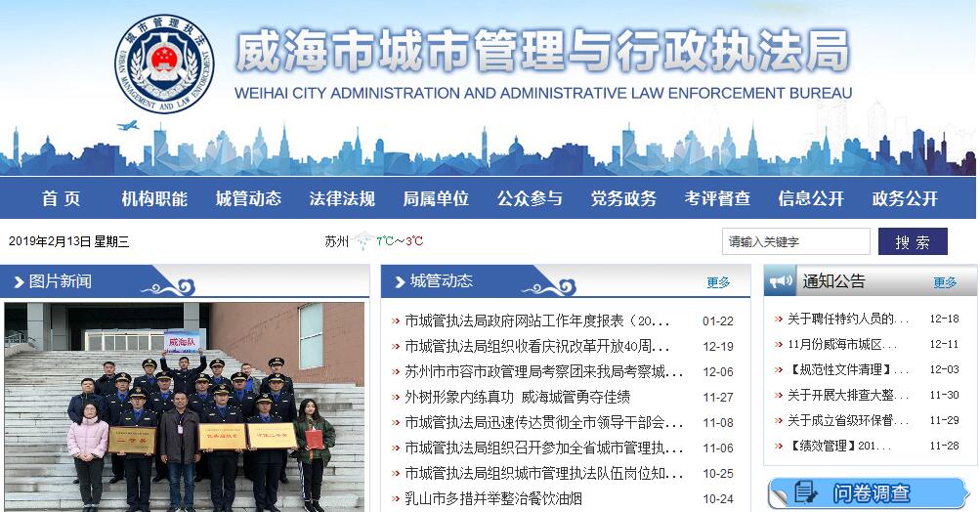This screenshot has width=980, height=512.
Task: Click the chevron icon beside 城管动态 heading
Action: click(400, 282)
